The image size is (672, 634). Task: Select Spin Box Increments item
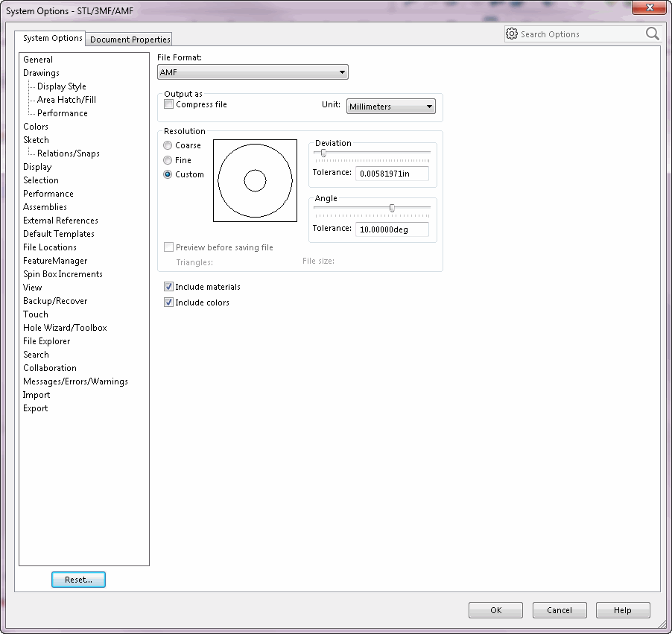(x=63, y=274)
